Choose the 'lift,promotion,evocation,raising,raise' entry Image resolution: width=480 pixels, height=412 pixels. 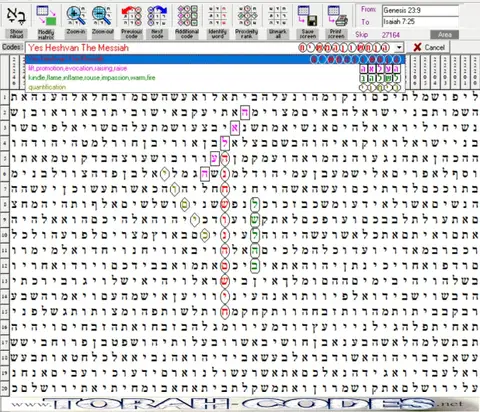215,68
